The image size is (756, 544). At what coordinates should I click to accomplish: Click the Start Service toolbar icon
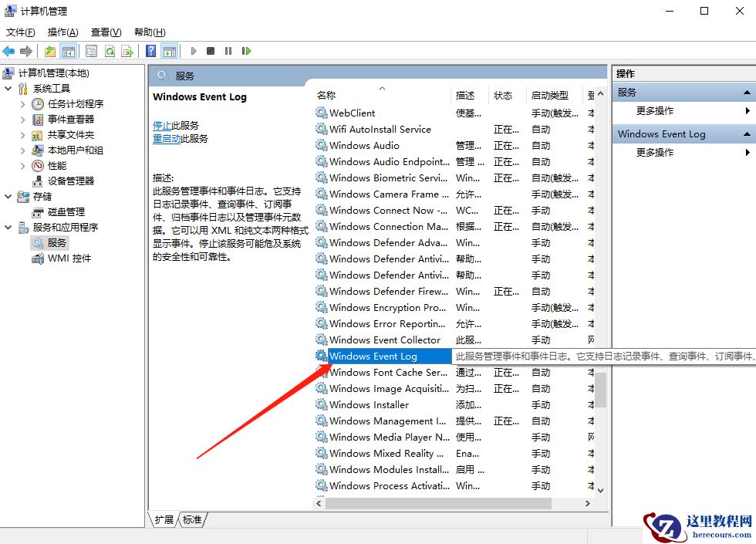point(193,51)
